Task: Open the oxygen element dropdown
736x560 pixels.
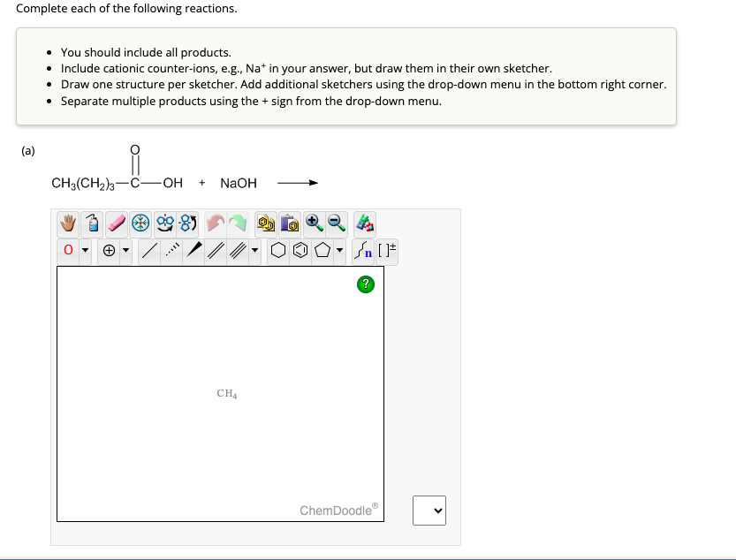Action: tap(84, 251)
